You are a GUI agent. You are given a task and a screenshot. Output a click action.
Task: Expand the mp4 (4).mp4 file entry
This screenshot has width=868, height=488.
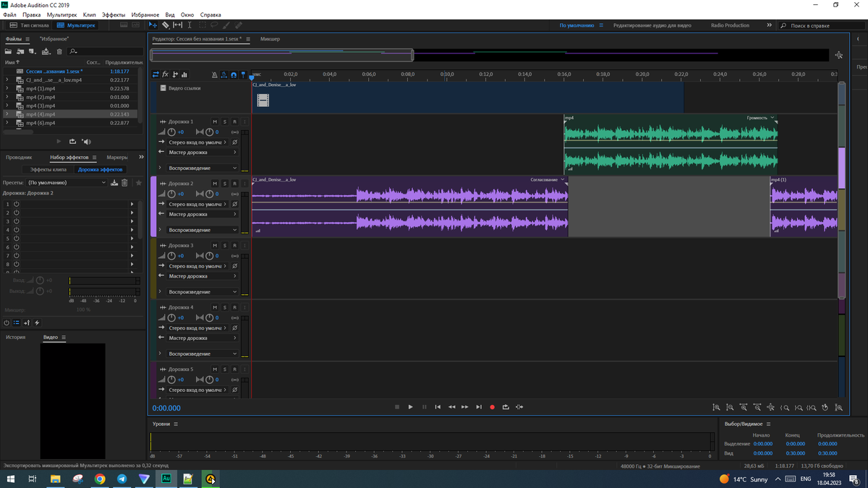coord(7,114)
